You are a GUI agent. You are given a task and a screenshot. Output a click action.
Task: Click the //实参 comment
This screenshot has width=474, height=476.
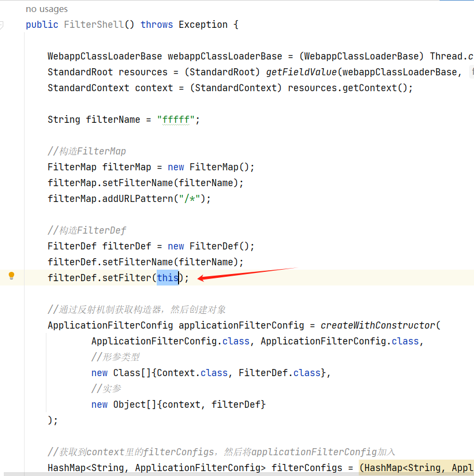coord(106,389)
